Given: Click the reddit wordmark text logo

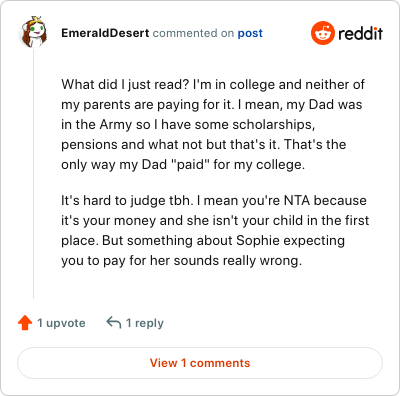Looking at the screenshot, I should pyautogui.click(x=360, y=33).
